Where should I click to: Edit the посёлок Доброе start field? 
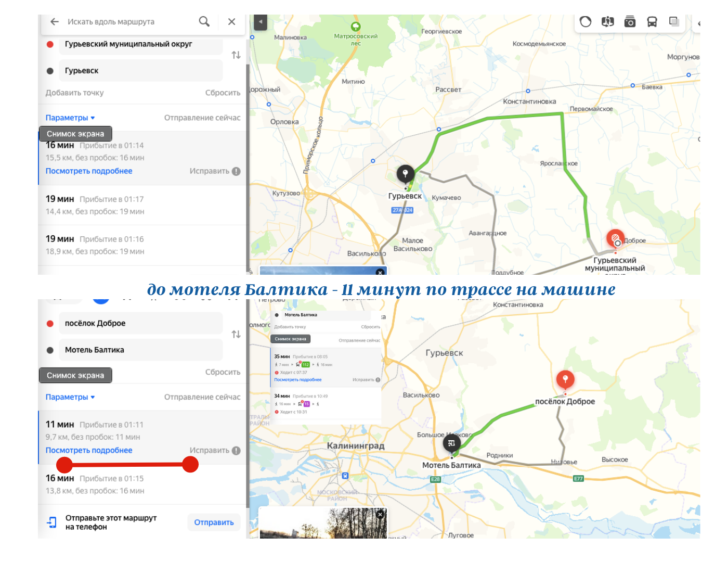(140, 323)
